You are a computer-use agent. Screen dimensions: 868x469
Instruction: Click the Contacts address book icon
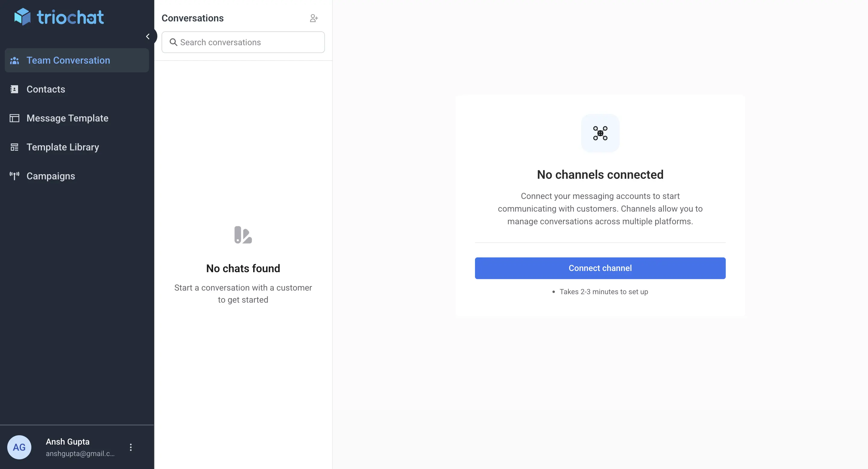(x=14, y=89)
